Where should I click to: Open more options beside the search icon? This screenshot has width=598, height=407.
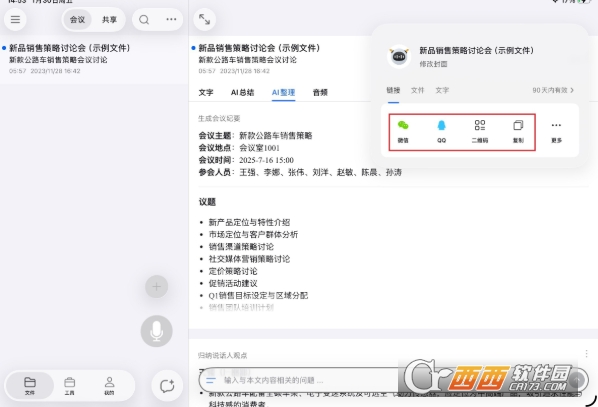pos(171,19)
